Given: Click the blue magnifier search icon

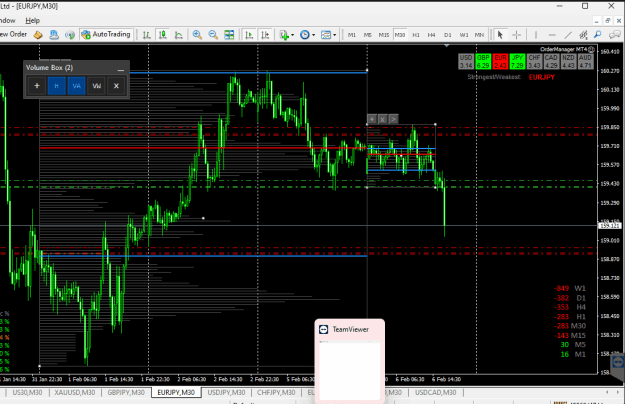Looking at the screenshot, I should pos(597,35).
